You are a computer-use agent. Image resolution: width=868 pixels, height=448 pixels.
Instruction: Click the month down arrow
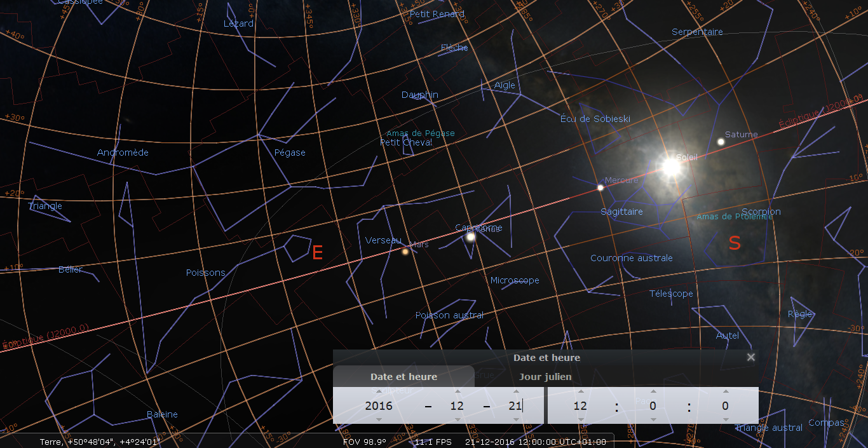457,419
